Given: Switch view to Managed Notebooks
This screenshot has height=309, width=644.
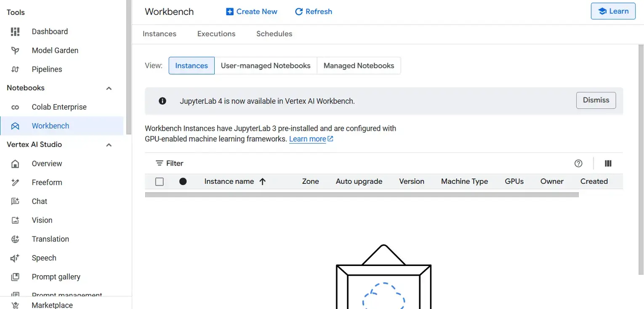Looking at the screenshot, I should pyautogui.click(x=359, y=66).
